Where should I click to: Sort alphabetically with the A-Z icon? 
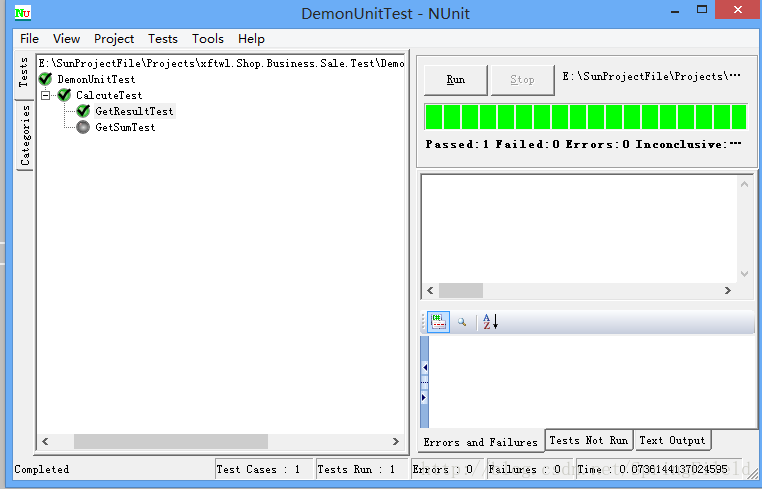pos(490,322)
